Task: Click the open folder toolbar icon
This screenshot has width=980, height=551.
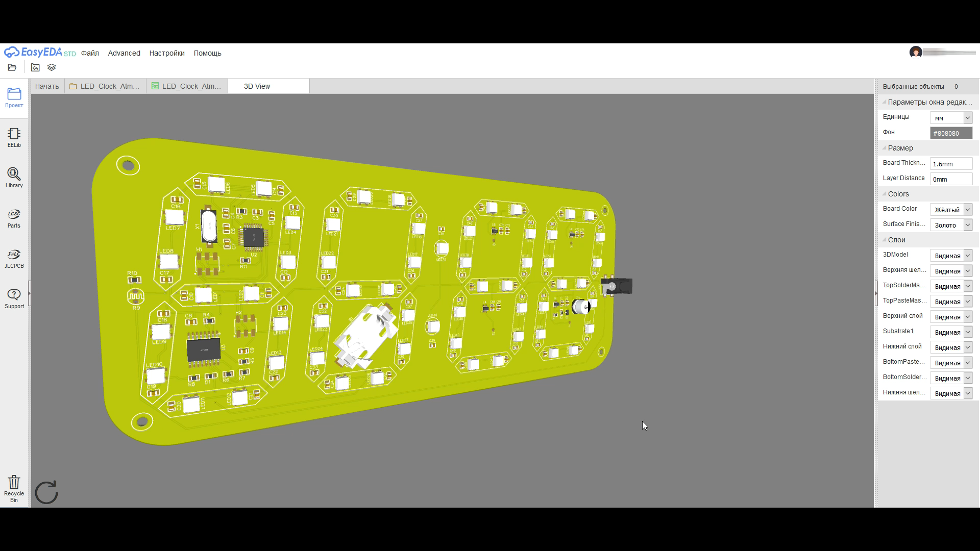Action: click(x=12, y=67)
